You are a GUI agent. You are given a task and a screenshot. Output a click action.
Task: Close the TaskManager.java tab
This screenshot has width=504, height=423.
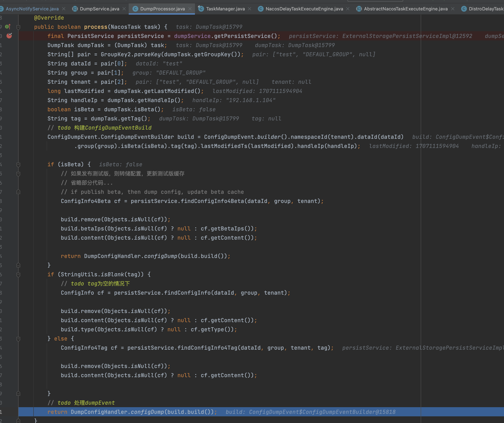point(250,9)
